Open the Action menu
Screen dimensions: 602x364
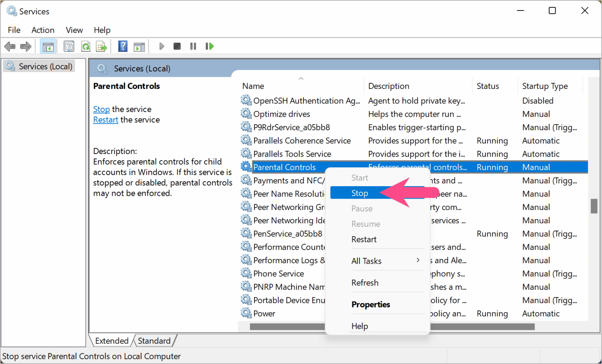(43, 30)
